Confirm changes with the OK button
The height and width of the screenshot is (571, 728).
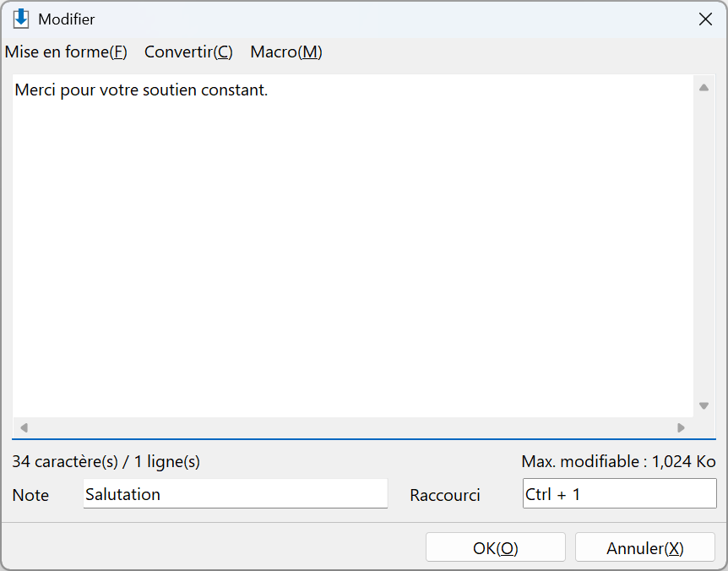(496, 548)
